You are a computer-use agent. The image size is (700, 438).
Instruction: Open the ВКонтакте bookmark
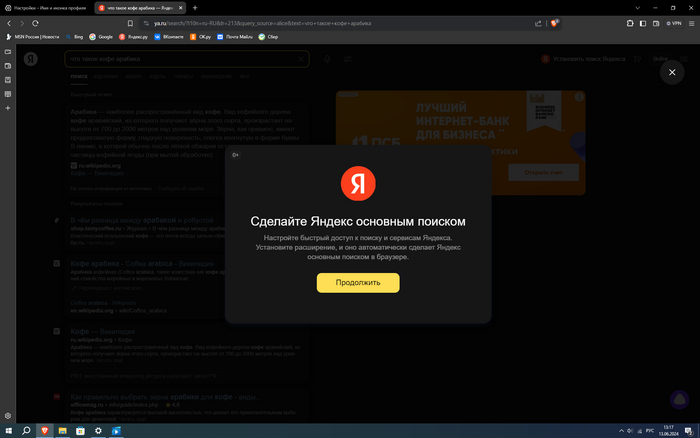point(169,37)
